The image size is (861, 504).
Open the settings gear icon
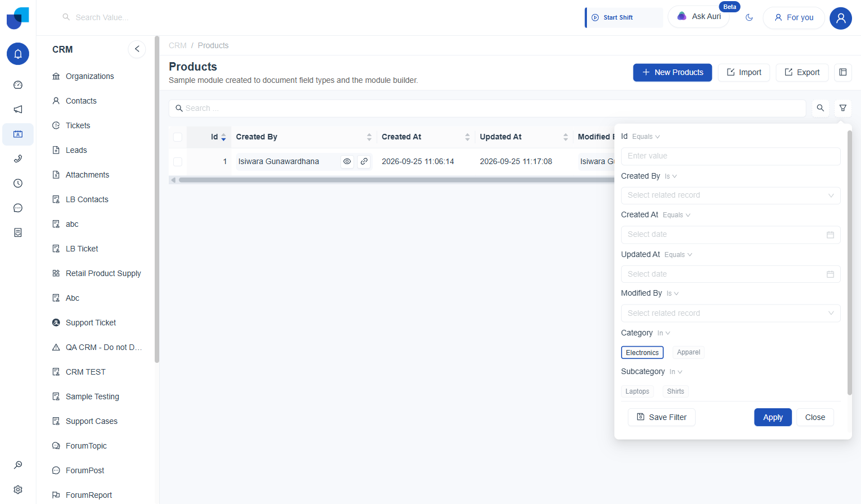(18, 489)
